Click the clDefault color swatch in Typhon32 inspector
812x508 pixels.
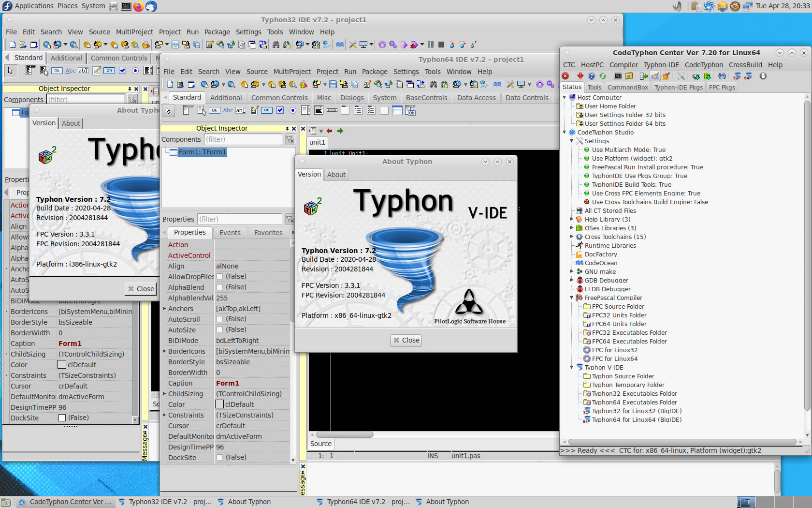pos(62,364)
